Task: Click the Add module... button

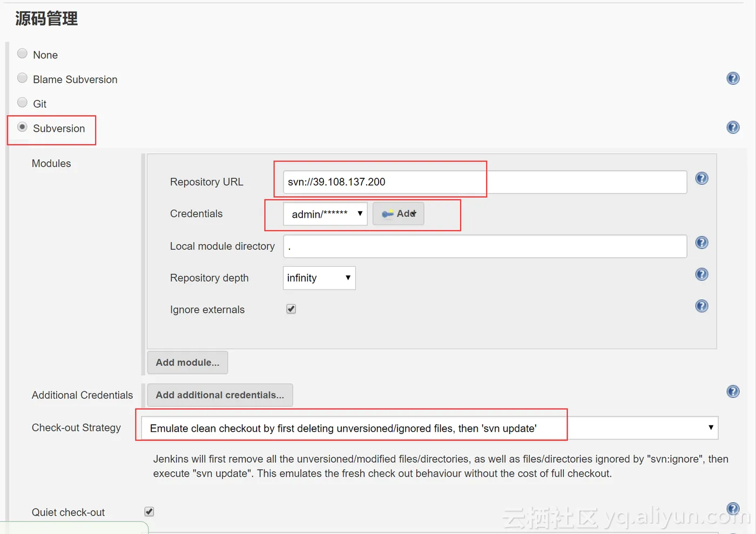Action: pyautogui.click(x=187, y=363)
